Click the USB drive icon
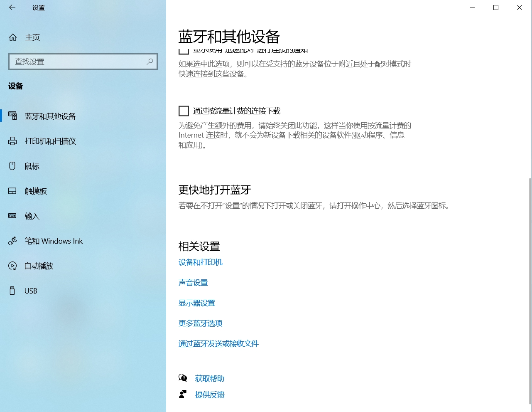Viewport: 532px width, 412px height. 12,291
